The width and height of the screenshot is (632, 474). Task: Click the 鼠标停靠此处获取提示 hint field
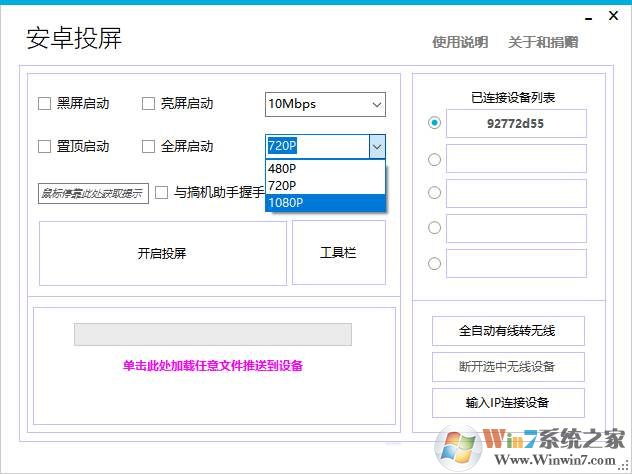[93, 193]
